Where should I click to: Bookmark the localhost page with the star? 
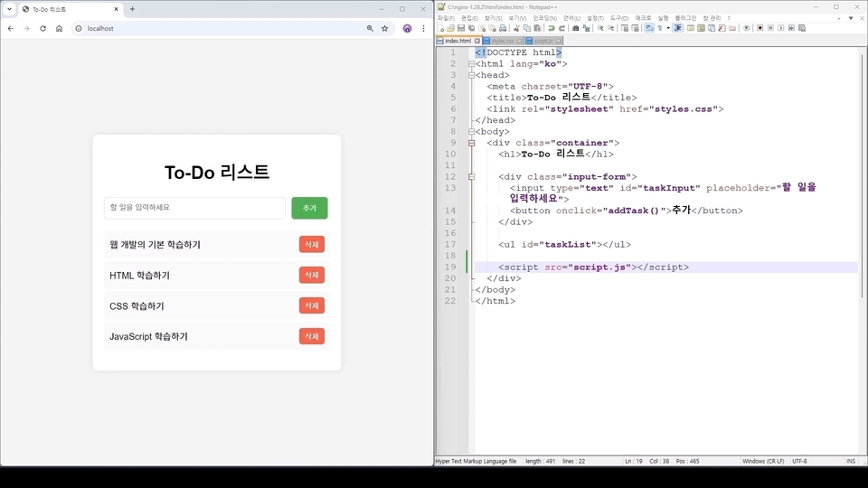385,28
